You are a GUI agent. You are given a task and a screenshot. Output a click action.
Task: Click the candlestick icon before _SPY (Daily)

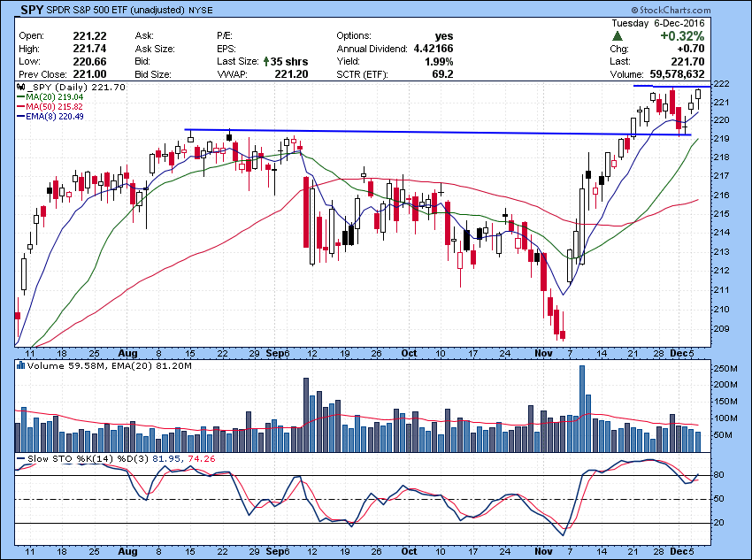[20, 88]
